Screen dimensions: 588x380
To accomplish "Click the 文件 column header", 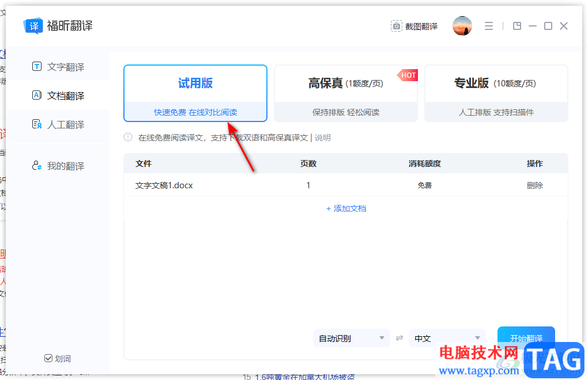I will (143, 164).
